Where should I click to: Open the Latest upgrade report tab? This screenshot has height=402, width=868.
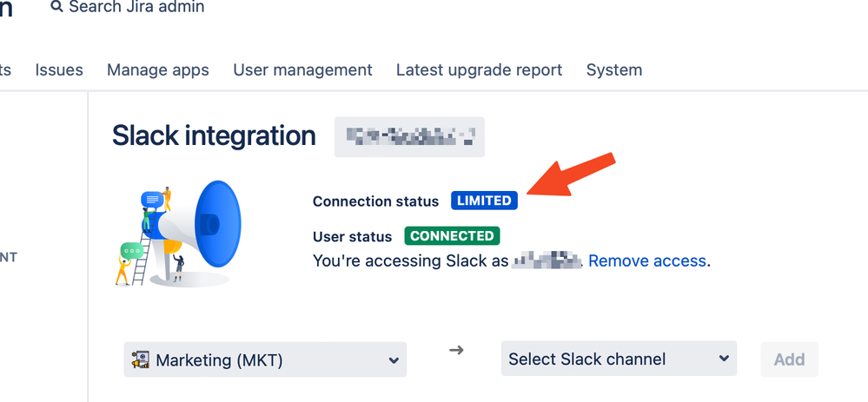pyautogui.click(x=479, y=69)
